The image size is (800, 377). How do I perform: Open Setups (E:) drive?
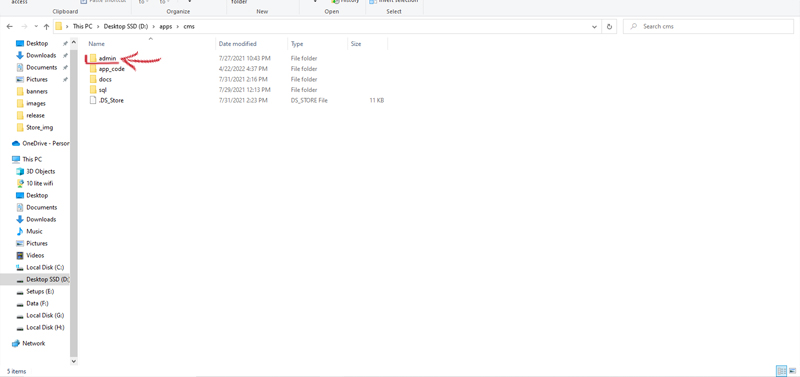coord(40,291)
